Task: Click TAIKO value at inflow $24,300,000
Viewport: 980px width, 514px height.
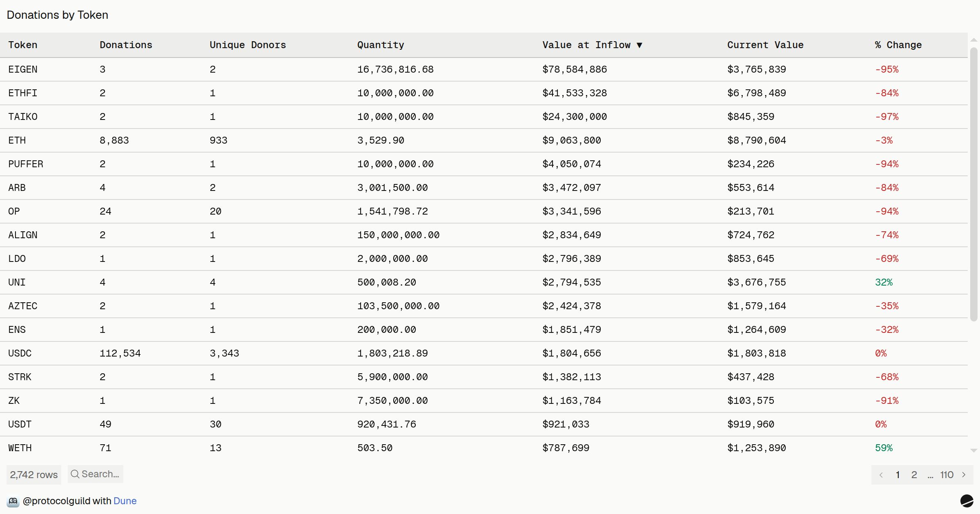Action: (x=575, y=117)
